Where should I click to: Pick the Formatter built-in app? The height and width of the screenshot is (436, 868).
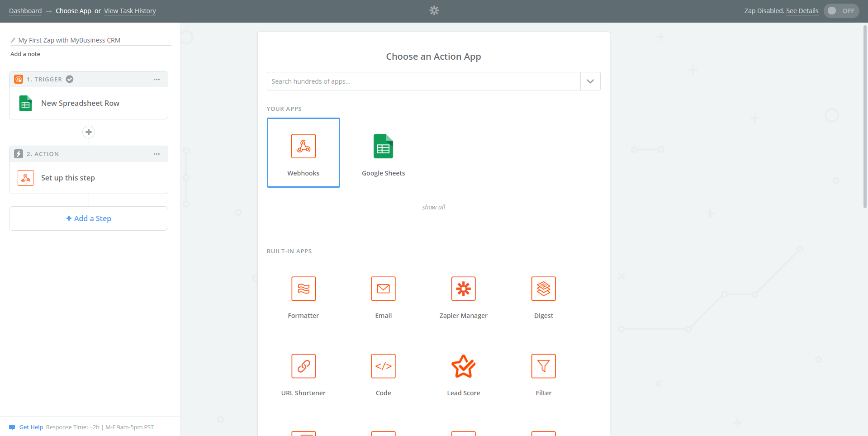[x=304, y=289]
